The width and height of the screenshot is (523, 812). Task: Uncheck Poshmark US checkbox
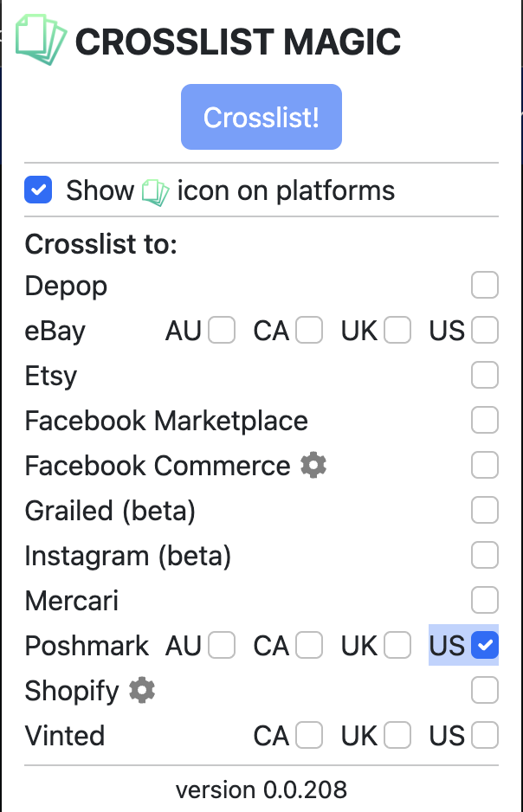[x=484, y=646]
